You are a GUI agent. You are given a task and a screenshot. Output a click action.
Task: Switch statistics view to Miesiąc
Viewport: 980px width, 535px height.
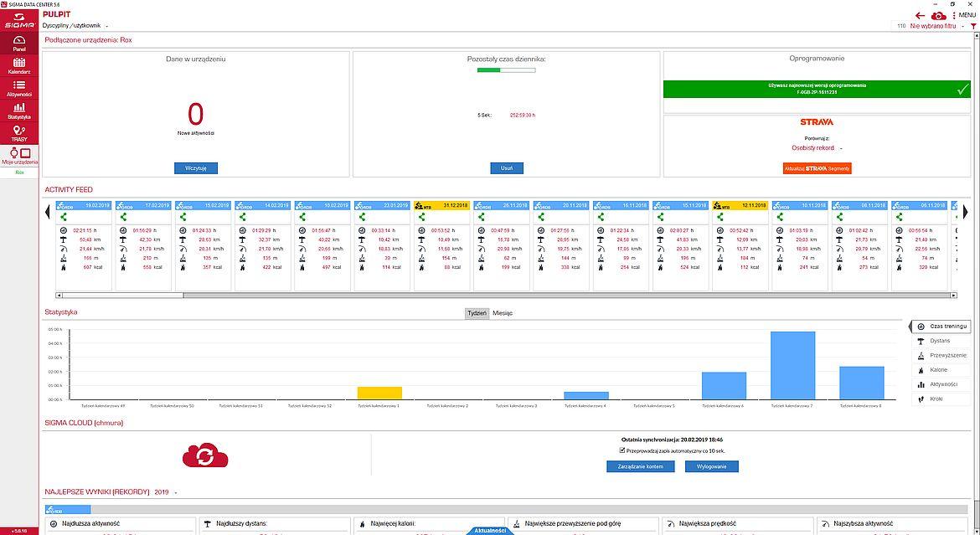pyautogui.click(x=503, y=313)
